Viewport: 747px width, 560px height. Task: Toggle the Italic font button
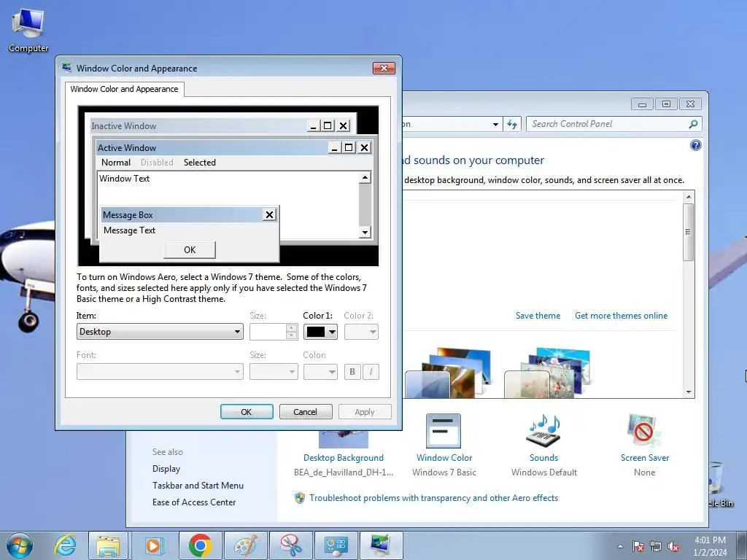pos(371,371)
